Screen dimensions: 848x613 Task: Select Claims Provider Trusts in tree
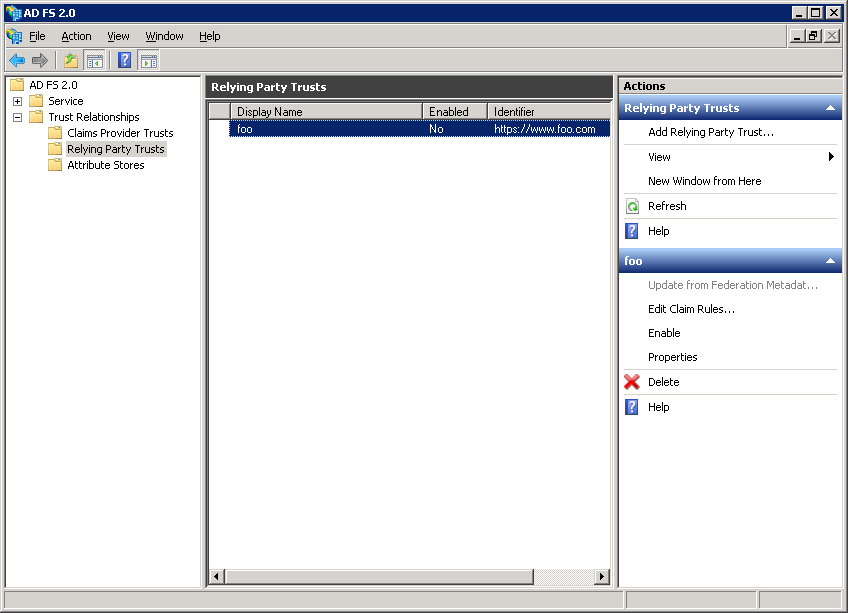click(120, 133)
